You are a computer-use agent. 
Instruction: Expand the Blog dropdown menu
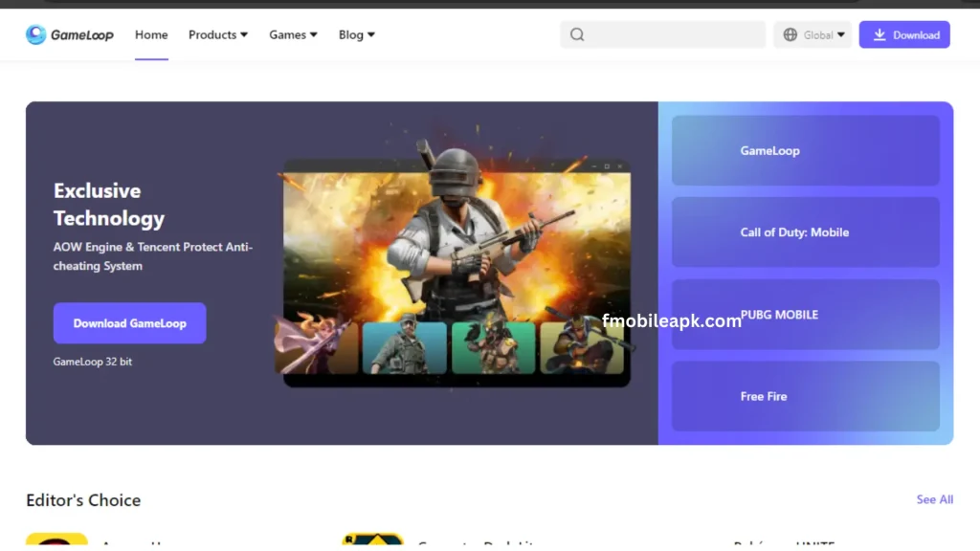pos(356,35)
